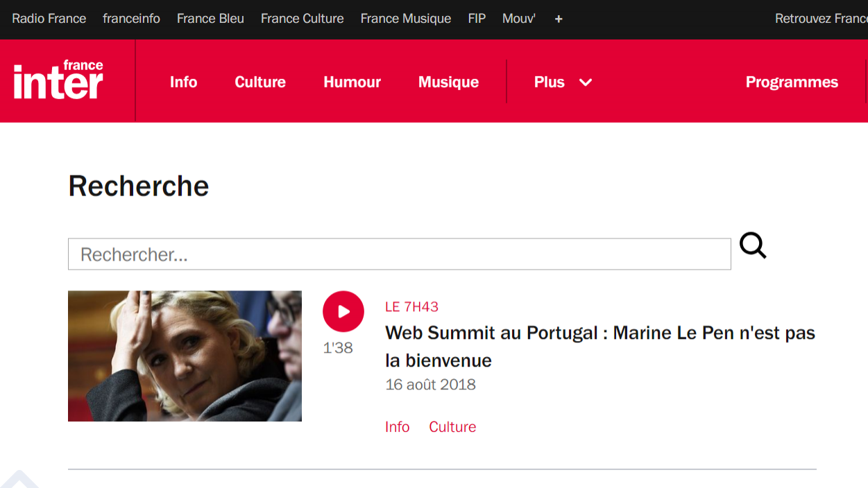The height and width of the screenshot is (488, 868).
Task: Open the Humour section
Action: 352,82
